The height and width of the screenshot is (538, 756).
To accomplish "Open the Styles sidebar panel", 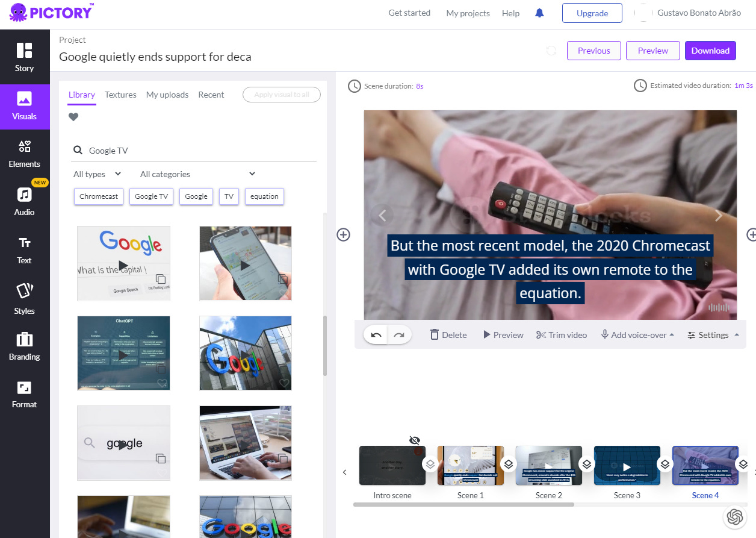I will (25, 298).
